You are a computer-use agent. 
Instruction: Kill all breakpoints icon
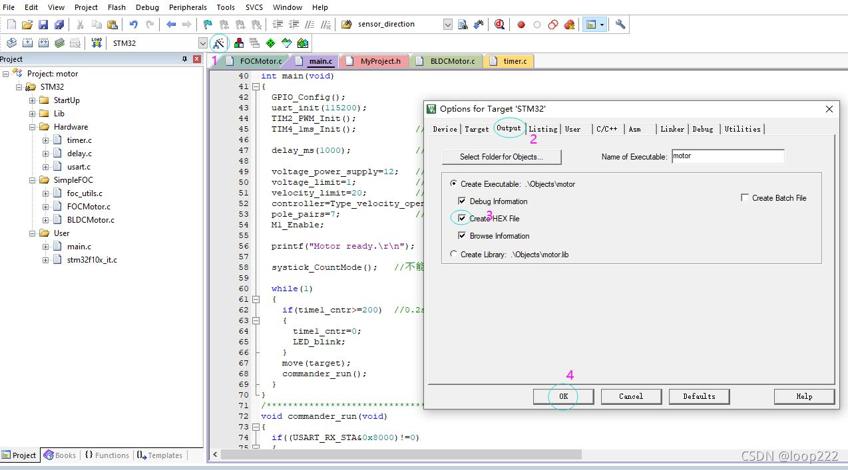[569, 24]
